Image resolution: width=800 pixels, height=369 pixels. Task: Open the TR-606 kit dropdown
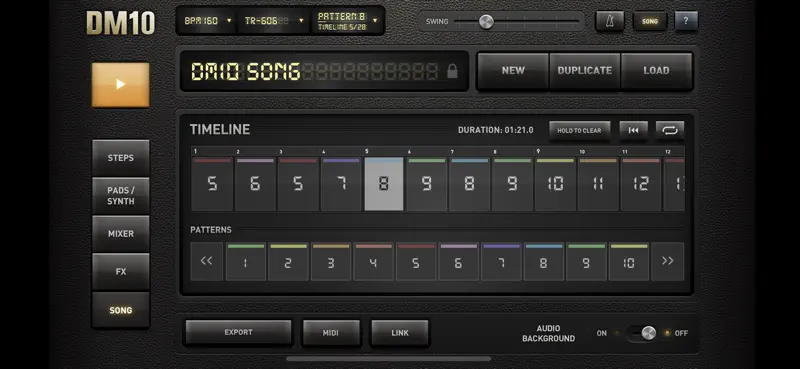click(274, 21)
